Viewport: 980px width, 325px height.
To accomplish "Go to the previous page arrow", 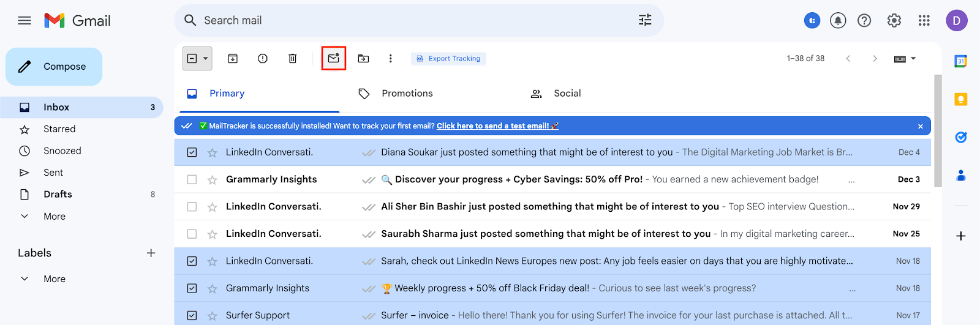I will click(x=848, y=59).
